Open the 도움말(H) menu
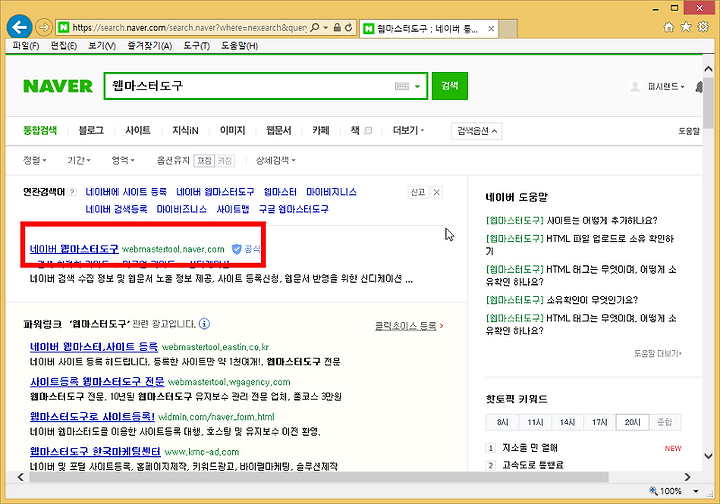Screen dimensions: 720x504 tap(239, 46)
